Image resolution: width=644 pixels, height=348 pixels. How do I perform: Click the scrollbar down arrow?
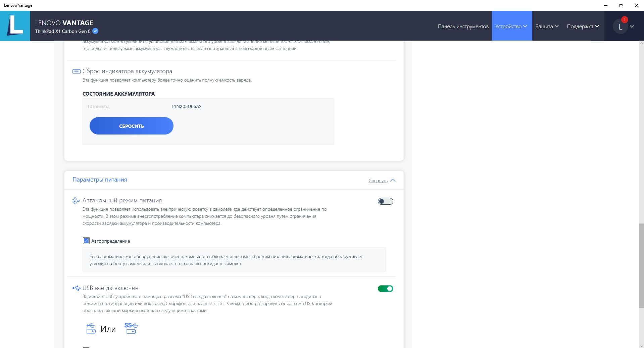[641, 345]
